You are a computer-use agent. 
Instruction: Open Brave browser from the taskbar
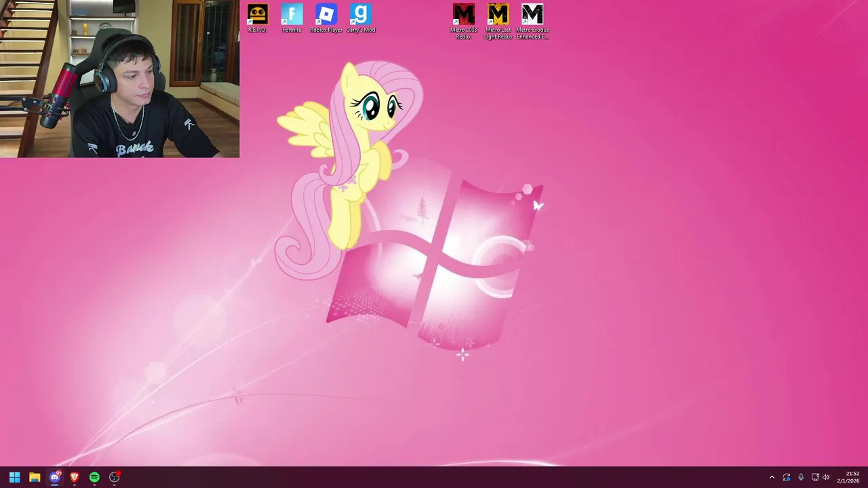[x=75, y=477]
